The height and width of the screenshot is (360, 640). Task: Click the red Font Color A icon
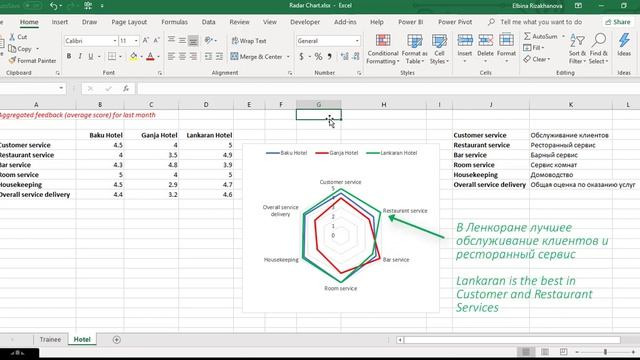click(x=150, y=56)
